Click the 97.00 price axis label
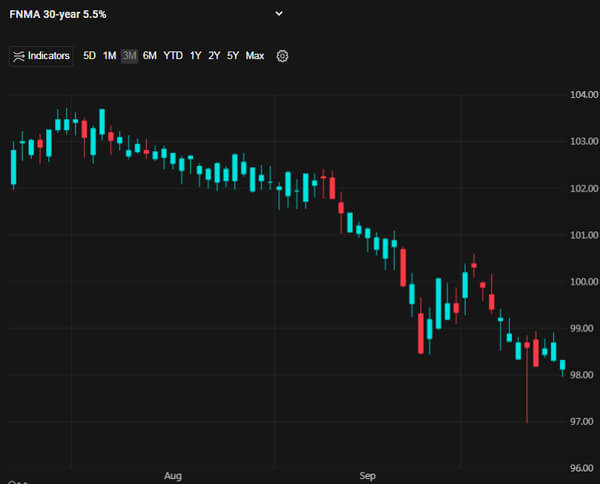 pos(582,422)
